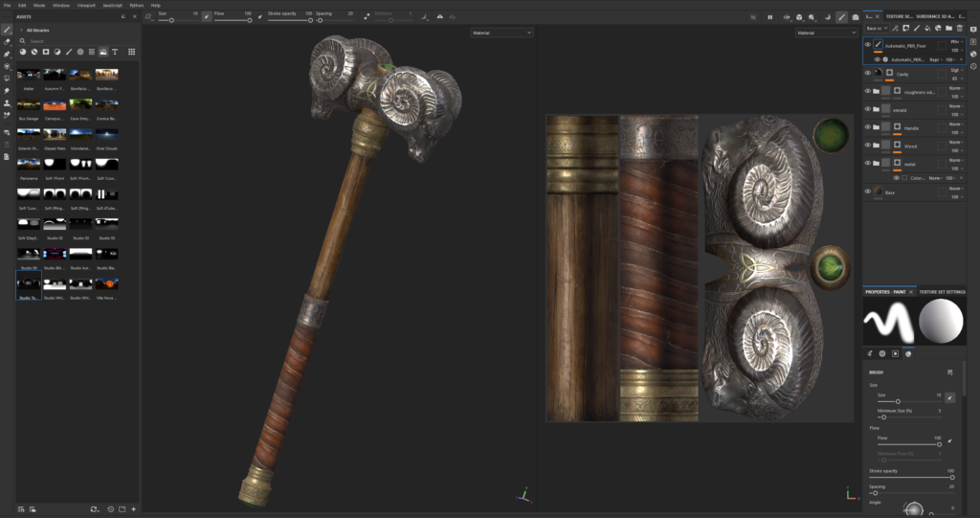Viewport: 980px width, 518px height.
Task: Toggle visibility of the Wood folder
Action: [868, 146]
